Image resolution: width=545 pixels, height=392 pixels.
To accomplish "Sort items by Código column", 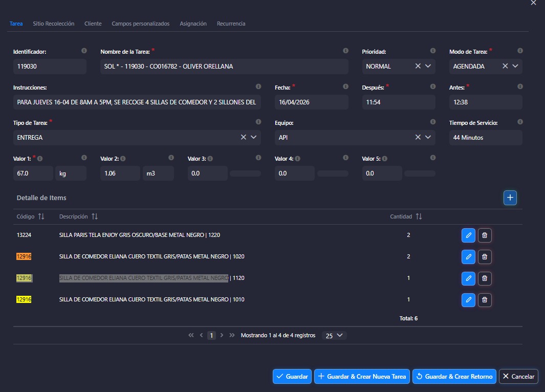I will pos(41,216).
